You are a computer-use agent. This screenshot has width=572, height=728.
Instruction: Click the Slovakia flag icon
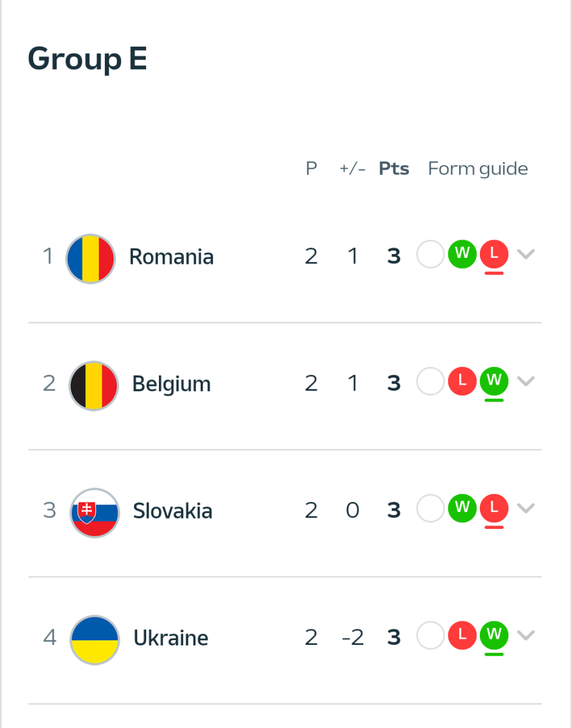pos(95,512)
